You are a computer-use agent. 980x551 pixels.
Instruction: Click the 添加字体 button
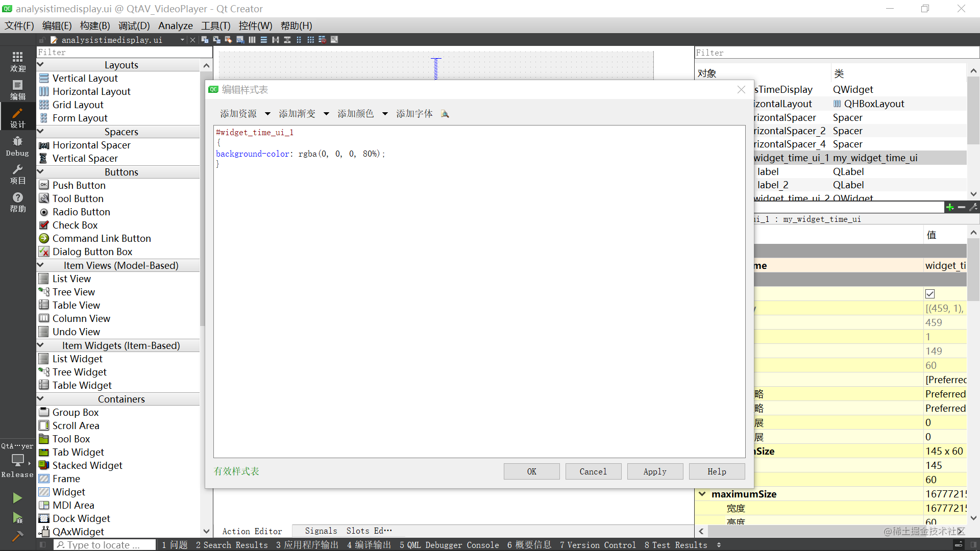414,114
